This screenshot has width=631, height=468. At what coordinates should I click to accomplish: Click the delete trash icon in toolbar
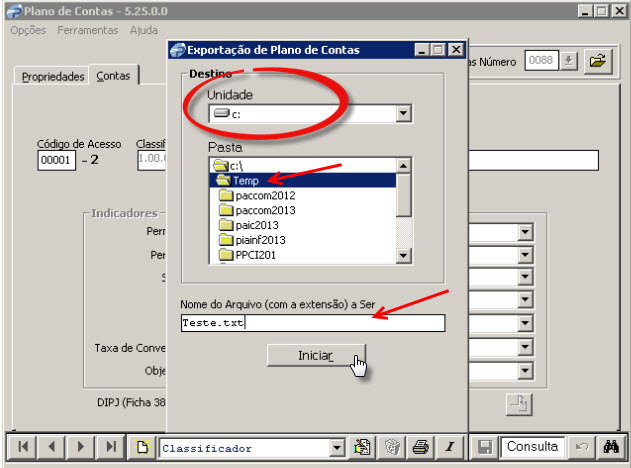pyautogui.click(x=392, y=447)
